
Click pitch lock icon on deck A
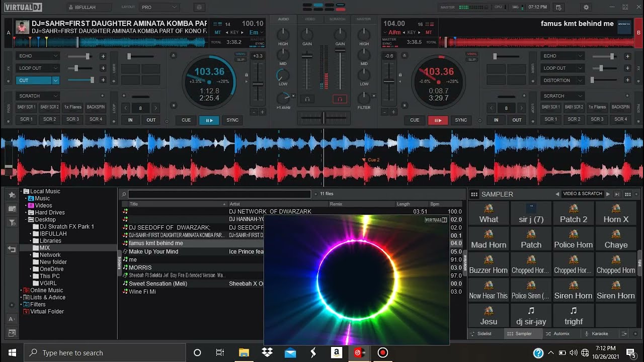tap(246, 75)
